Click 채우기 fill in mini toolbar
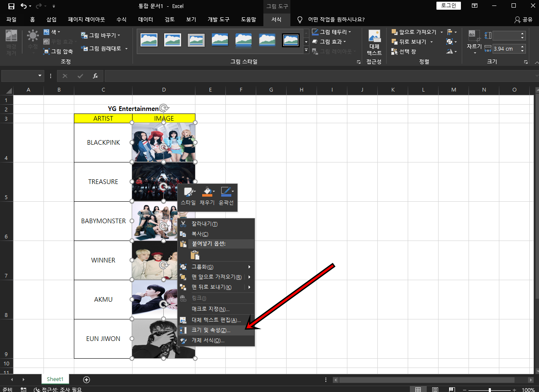Screen dimensions: 539x392 coord(207,197)
